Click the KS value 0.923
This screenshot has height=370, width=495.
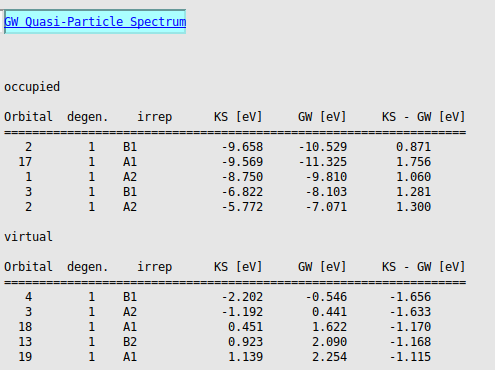click(245, 342)
